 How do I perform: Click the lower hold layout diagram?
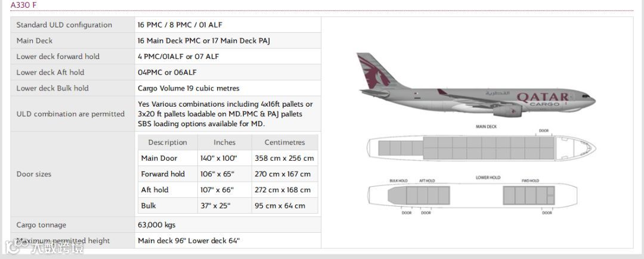pyautogui.click(x=472, y=195)
